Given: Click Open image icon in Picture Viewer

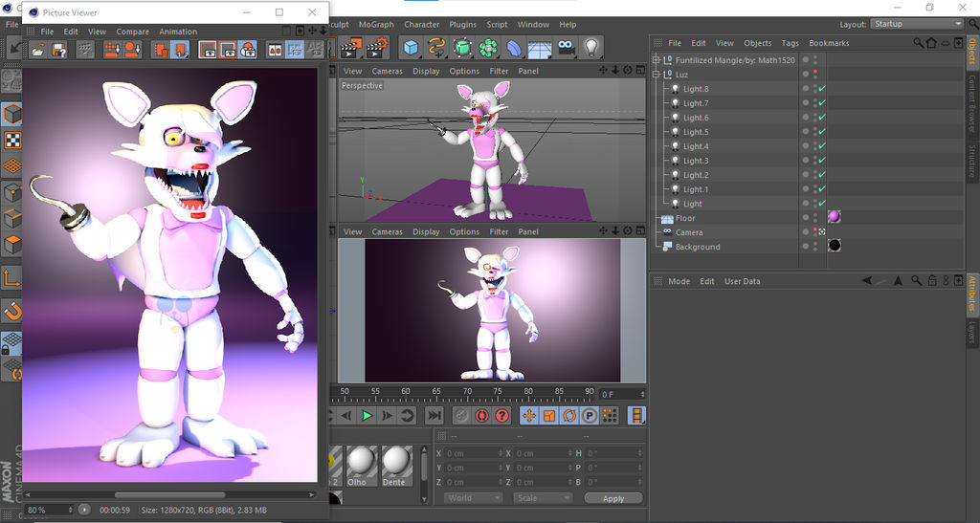Looking at the screenshot, I should (x=38, y=50).
